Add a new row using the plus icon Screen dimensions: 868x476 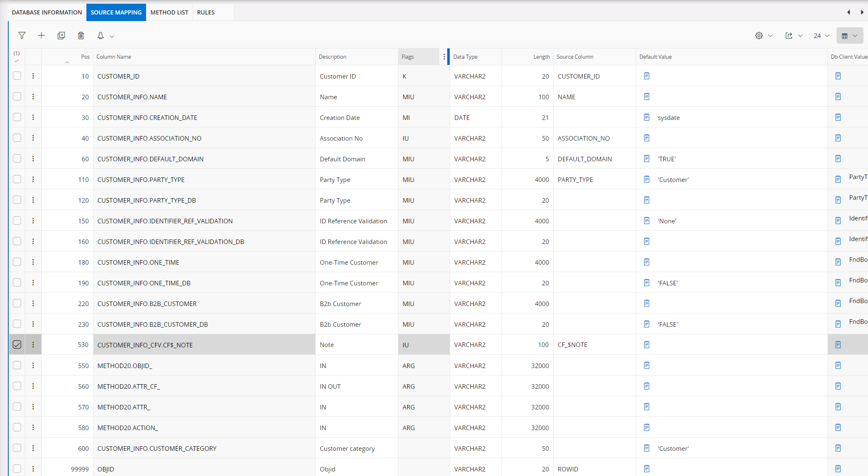(x=41, y=36)
